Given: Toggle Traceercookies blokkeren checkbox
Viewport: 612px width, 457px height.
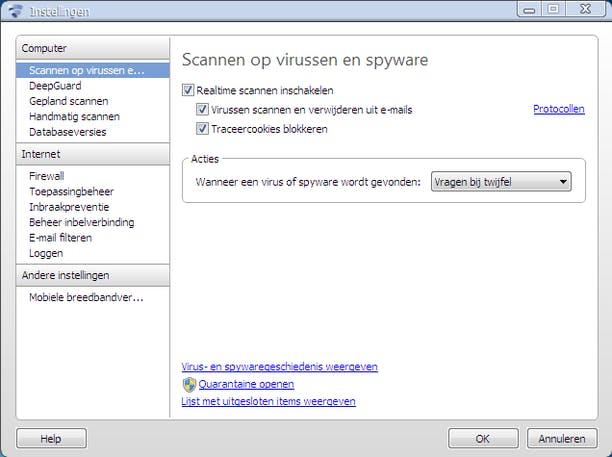Looking at the screenshot, I should [203, 129].
